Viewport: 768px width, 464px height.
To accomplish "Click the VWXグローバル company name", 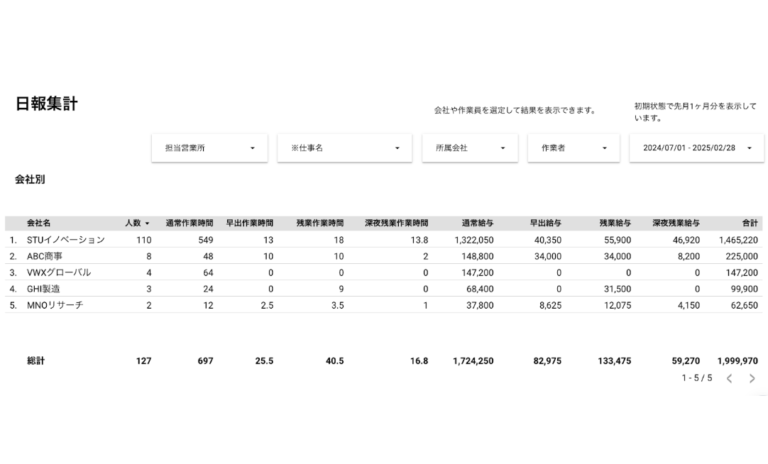I will pyautogui.click(x=58, y=272).
